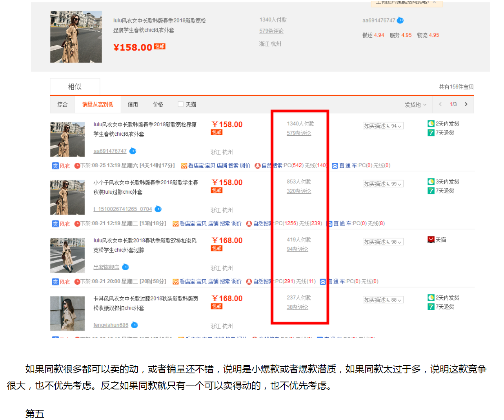Click 7天退货 icon in the 853人付款 row

coord(431,191)
